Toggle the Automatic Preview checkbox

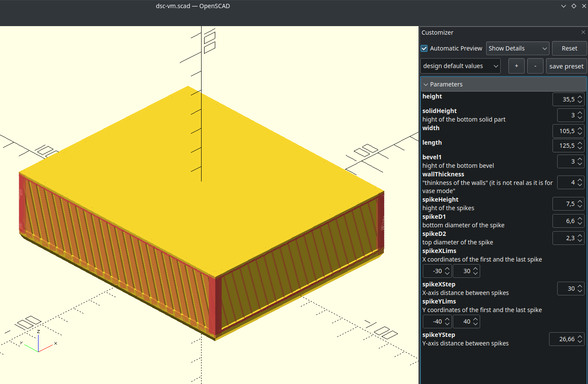(425, 48)
